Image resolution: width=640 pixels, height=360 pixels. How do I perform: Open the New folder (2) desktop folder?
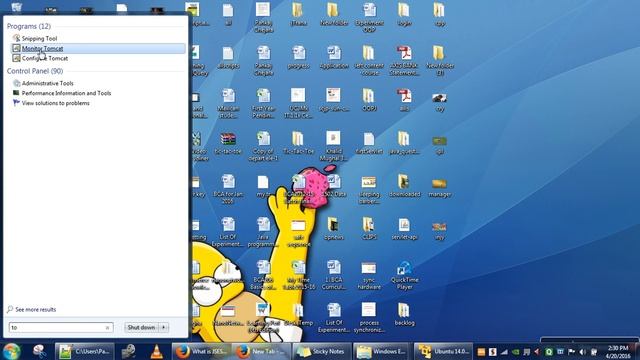coord(440,60)
